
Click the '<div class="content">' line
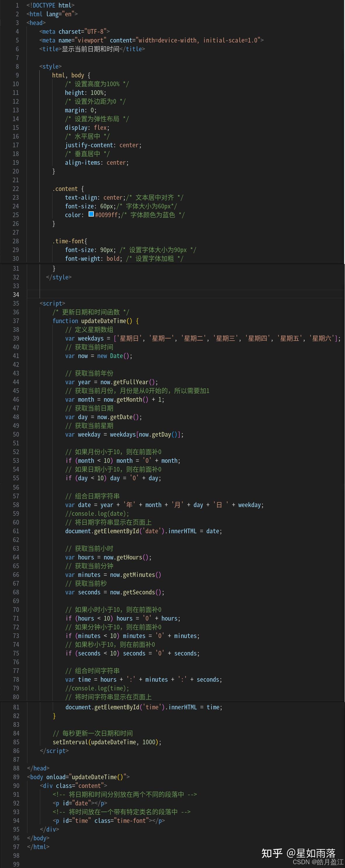coord(73,786)
